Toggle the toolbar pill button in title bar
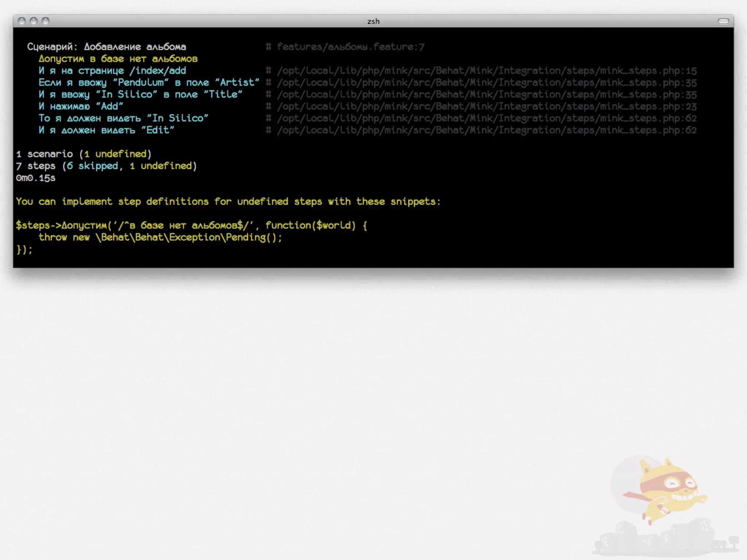747x560 pixels. click(x=723, y=21)
